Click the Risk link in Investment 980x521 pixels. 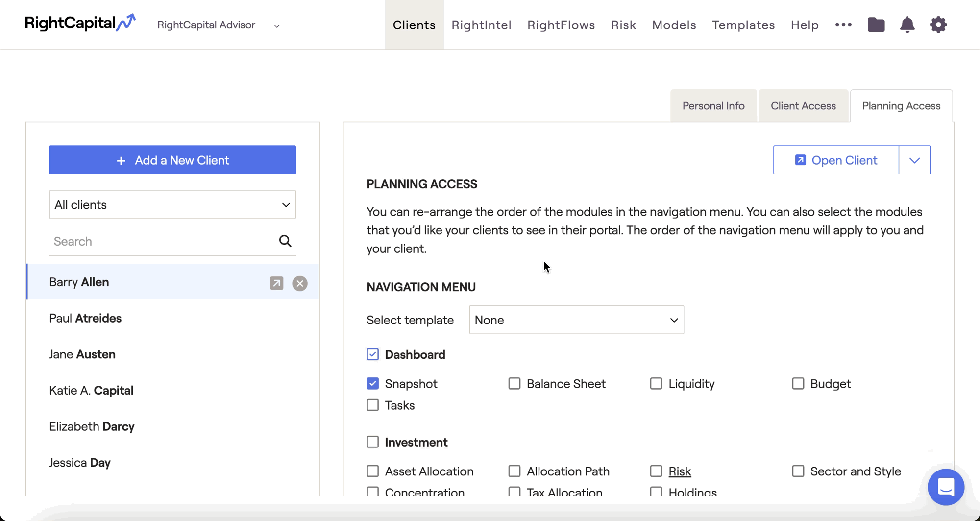coord(680,471)
